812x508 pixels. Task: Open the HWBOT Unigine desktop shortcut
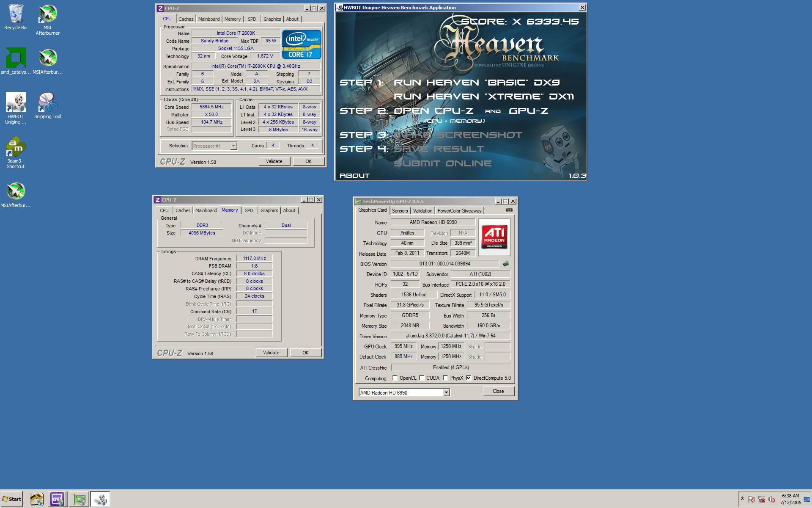coord(16,108)
